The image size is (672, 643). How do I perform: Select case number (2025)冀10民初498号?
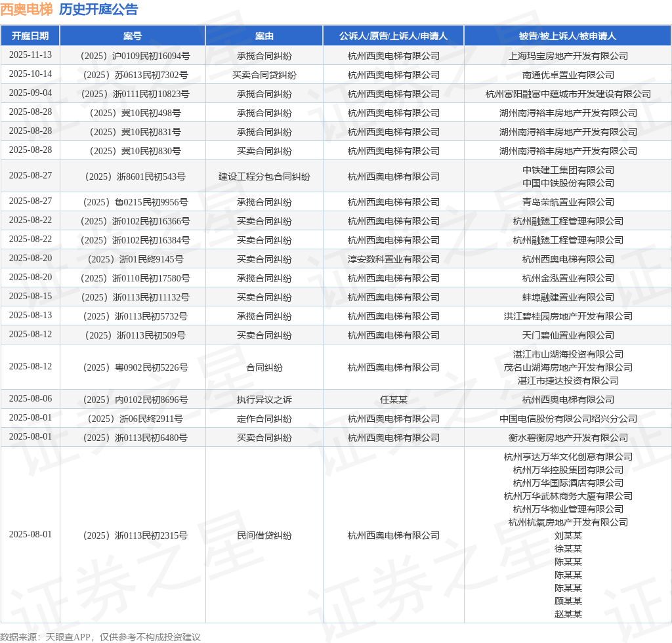[x=135, y=113]
